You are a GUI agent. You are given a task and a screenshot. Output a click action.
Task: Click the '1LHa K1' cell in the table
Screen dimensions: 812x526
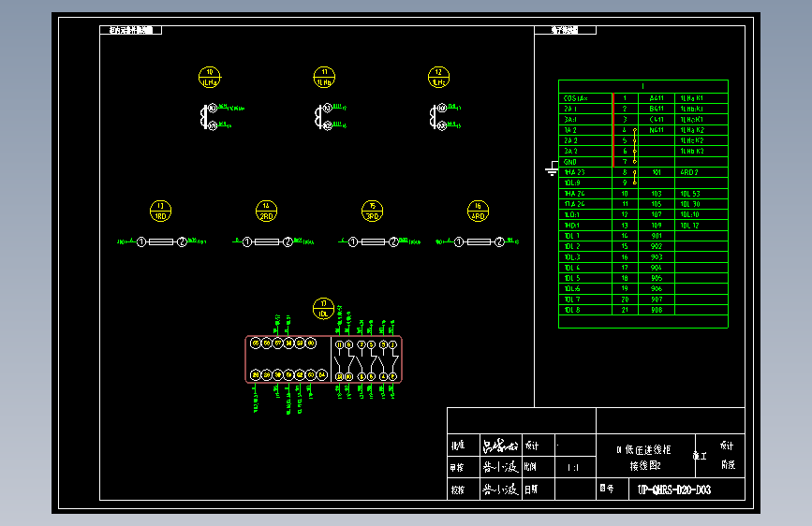701,98
